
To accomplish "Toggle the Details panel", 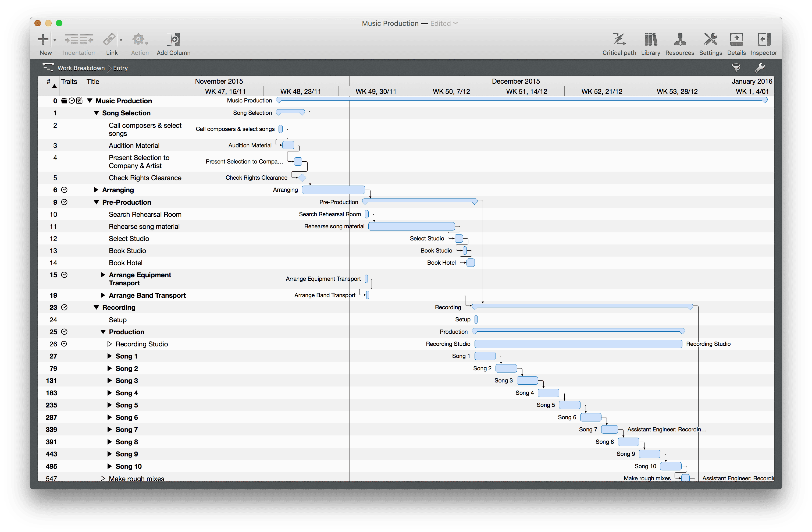I will [736, 40].
